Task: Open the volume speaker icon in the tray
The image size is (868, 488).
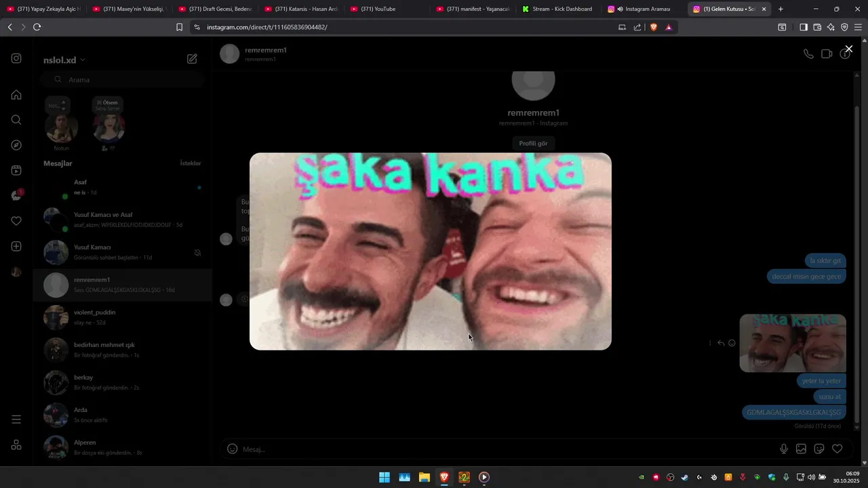Action: (811, 477)
